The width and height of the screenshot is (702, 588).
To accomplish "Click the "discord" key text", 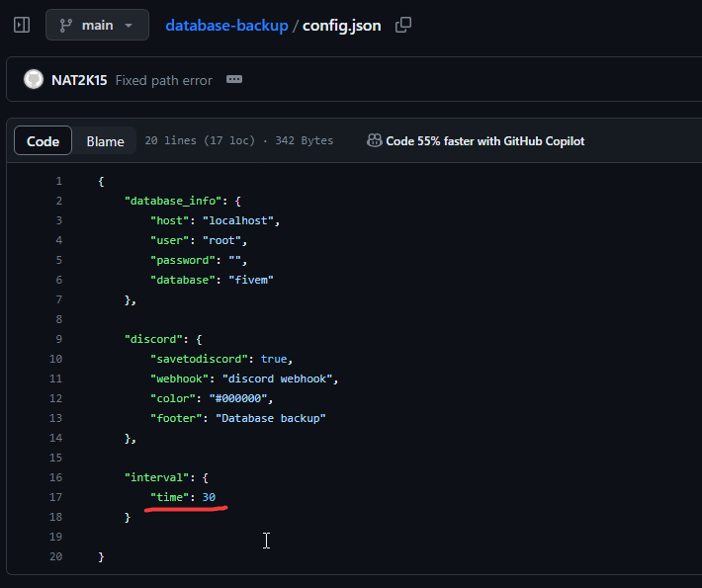I will click(x=153, y=339).
